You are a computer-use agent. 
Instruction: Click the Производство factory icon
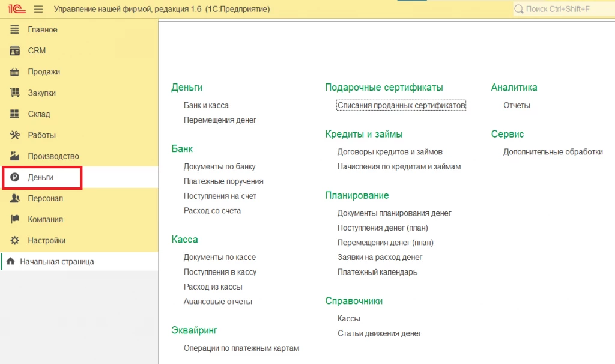[14, 156]
